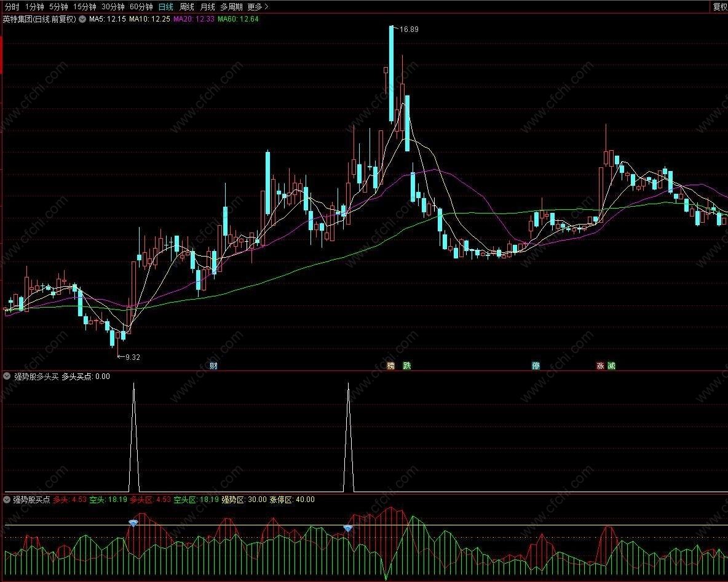728x582 pixels.
Task: Click the 9.32 low price label
Action: (132, 357)
